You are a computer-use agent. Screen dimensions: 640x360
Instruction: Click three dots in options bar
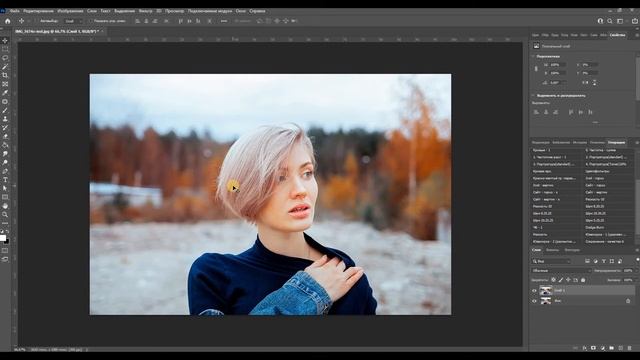pyautogui.click(x=224, y=21)
